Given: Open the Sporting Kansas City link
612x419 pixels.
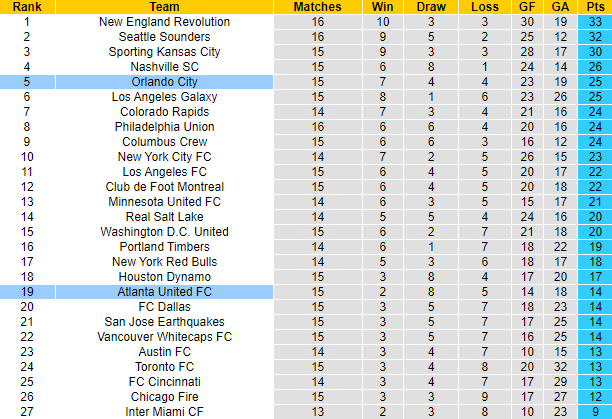Looking at the screenshot, I should click(x=164, y=51).
